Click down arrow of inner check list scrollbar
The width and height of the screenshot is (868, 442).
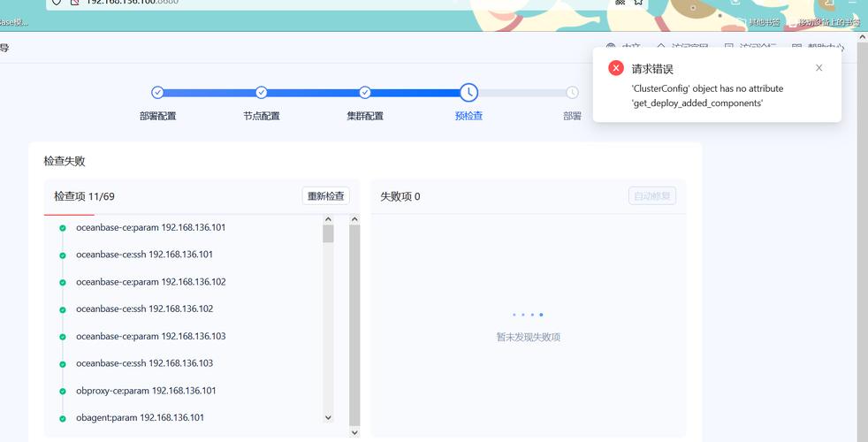point(328,417)
